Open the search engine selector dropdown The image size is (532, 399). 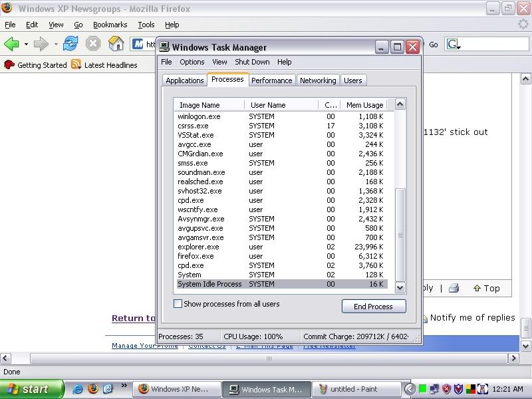454,45
